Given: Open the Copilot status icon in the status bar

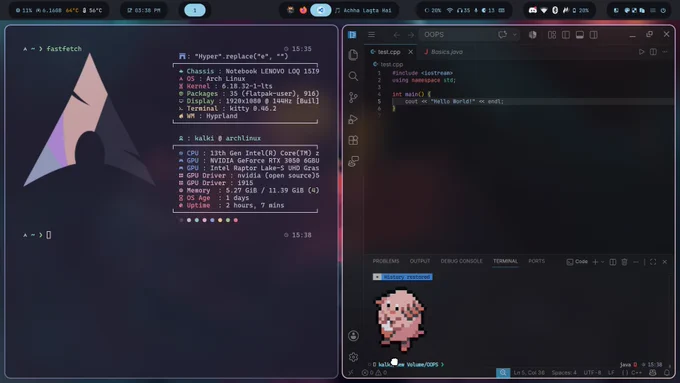Looking at the screenshot, I should coord(653,373).
